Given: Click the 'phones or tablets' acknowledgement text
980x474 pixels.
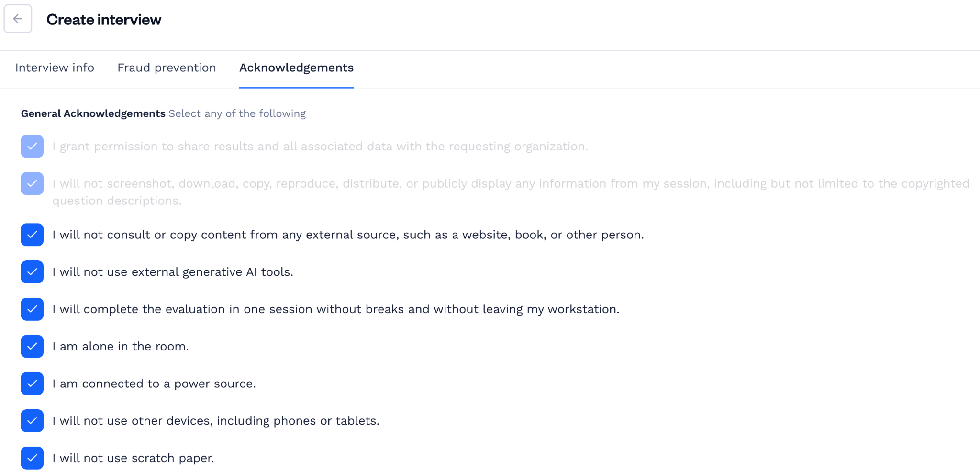Looking at the screenshot, I should 216,421.
